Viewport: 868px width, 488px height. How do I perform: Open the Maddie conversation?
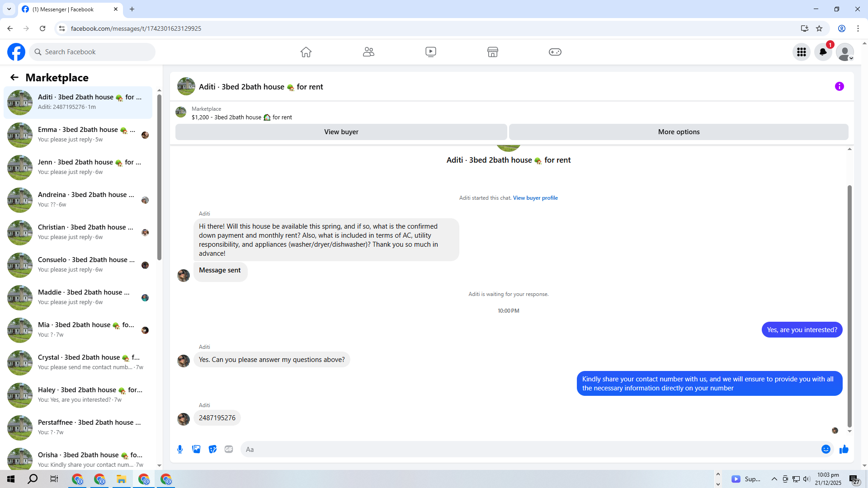tap(78, 298)
